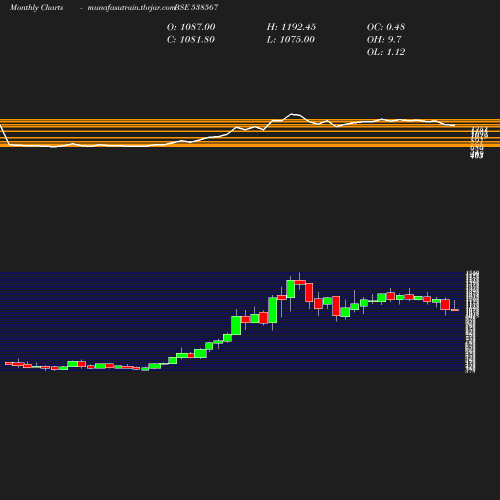The height and width of the screenshot is (500, 500).
Task: Select the high value H: 1192.45
Action: [x=291, y=27]
